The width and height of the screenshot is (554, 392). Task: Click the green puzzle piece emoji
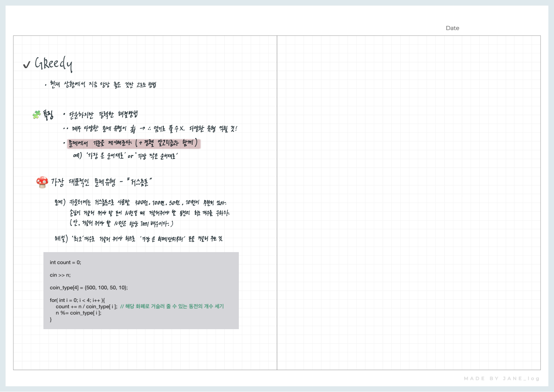37,115
